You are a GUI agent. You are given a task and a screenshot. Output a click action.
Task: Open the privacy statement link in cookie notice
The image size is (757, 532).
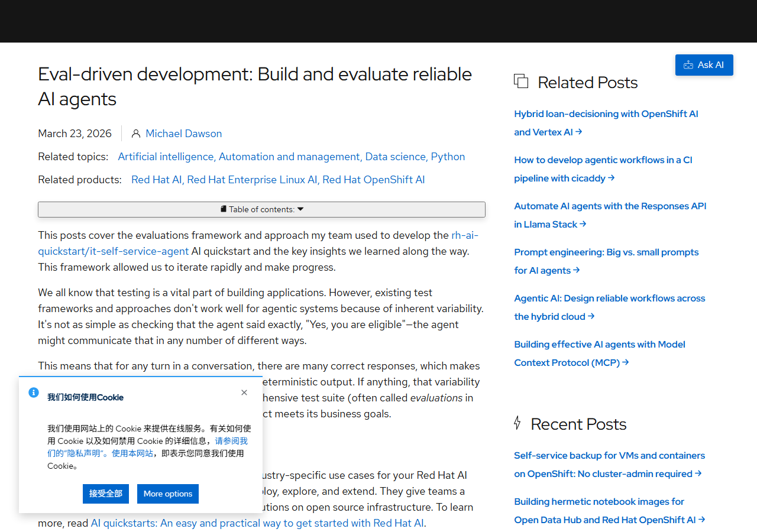[148, 447]
